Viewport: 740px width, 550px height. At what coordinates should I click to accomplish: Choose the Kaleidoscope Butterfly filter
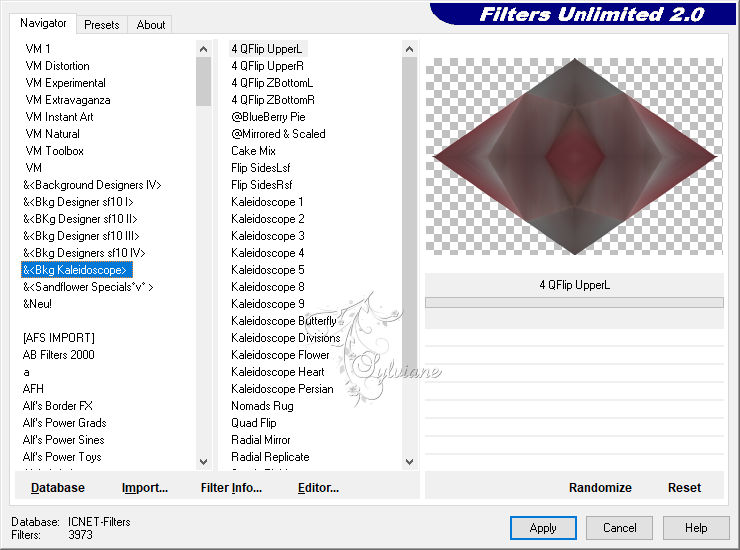pos(284,321)
